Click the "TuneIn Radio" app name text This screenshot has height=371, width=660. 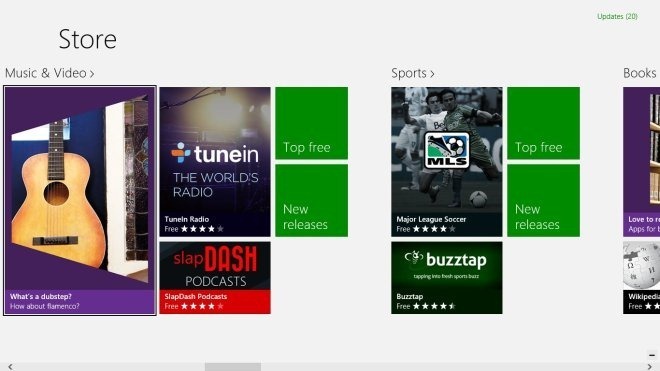(186, 219)
